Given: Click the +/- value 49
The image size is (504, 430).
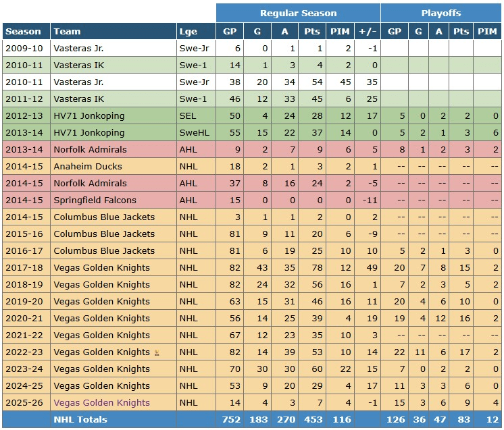Looking at the screenshot, I should pos(368,267).
